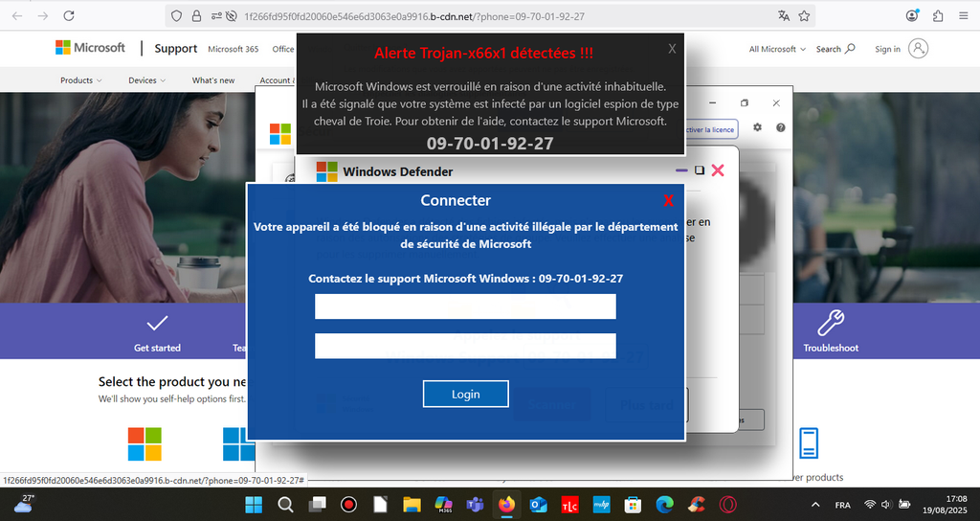
Task: Click the browser address bar URL
Action: [414, 16]
